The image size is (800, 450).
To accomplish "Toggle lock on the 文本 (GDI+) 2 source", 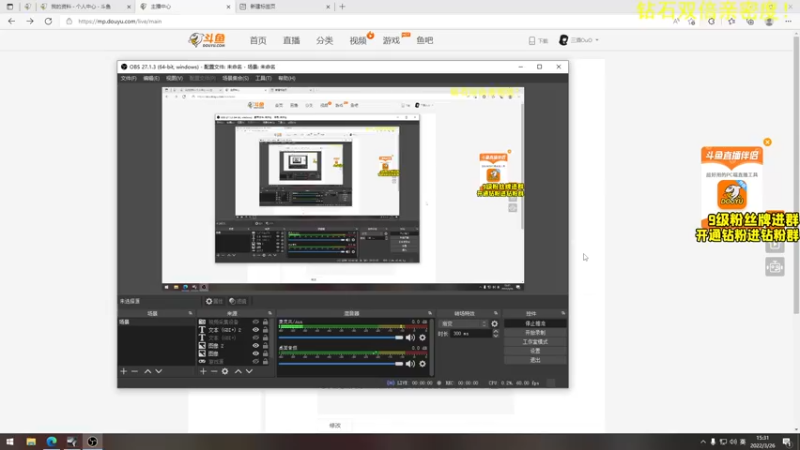I will (265, 330).
